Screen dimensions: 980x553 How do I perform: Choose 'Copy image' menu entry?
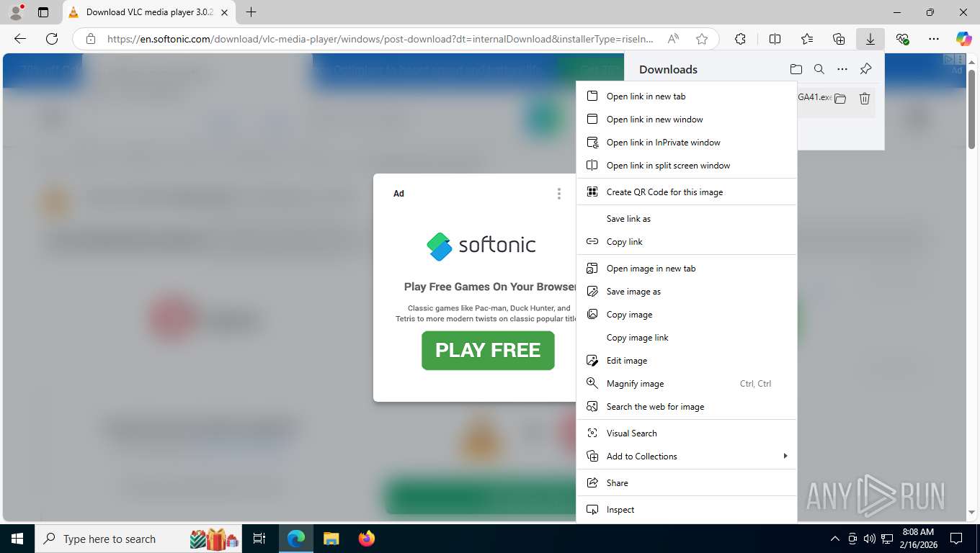pyautogui.click(x=687, y=315)
